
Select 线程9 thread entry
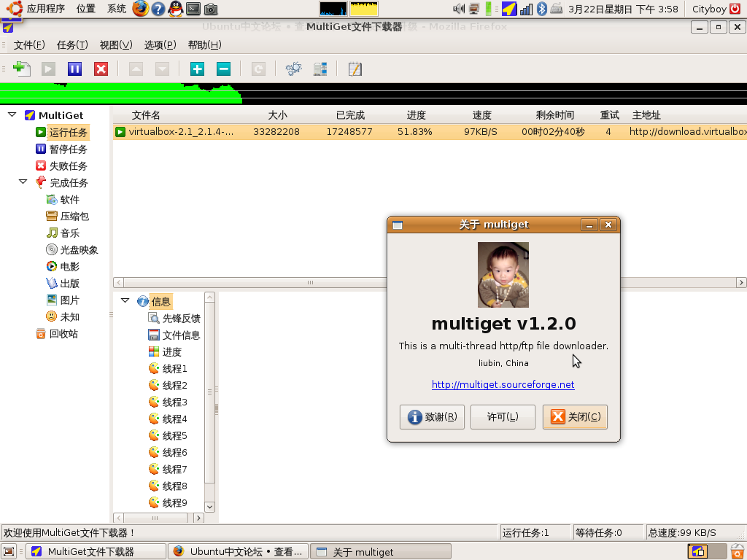pyautogui.click(x=174, y=503)
